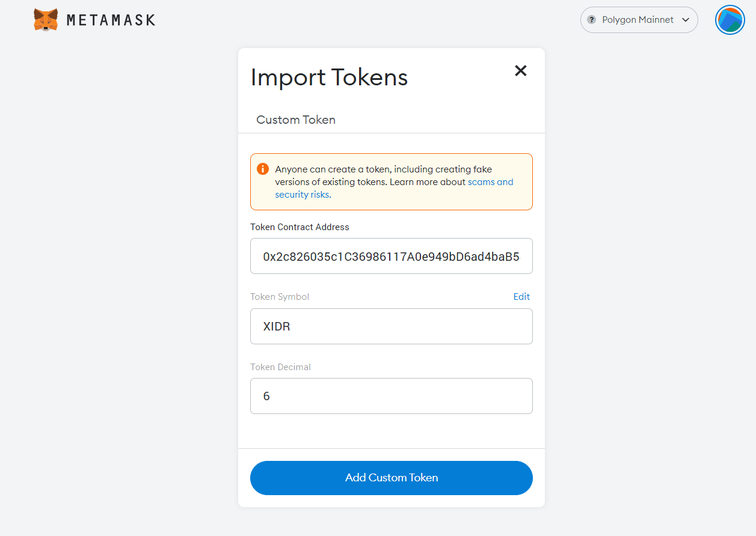Click the orange warning info icon
756x536 pixels.
pyautogui.click(x=262, y=169)
